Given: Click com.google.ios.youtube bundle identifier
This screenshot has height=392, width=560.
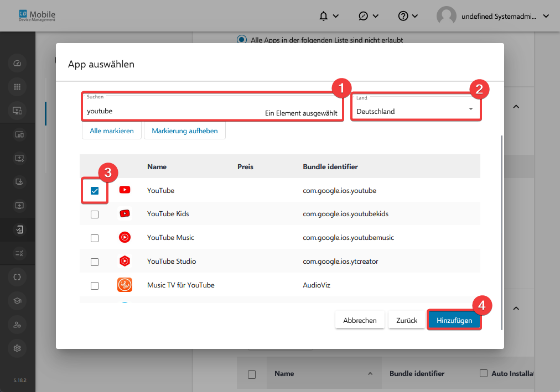Looking at the screenshot, I should tap(340, 191).
